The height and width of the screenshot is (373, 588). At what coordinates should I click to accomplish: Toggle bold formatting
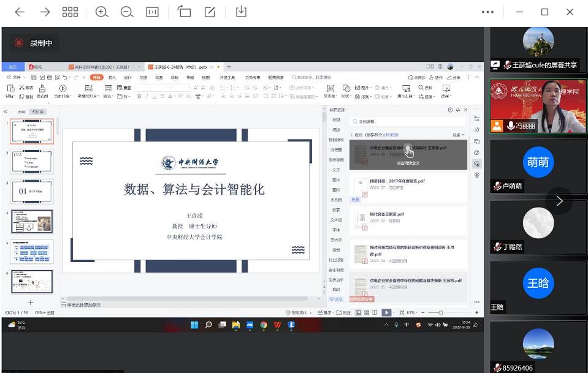pyautogui.click(x=139, y=95)
